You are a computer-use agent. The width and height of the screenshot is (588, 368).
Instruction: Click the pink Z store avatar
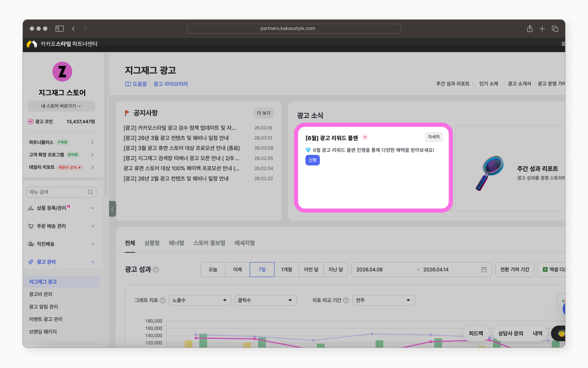pos(62,72)
